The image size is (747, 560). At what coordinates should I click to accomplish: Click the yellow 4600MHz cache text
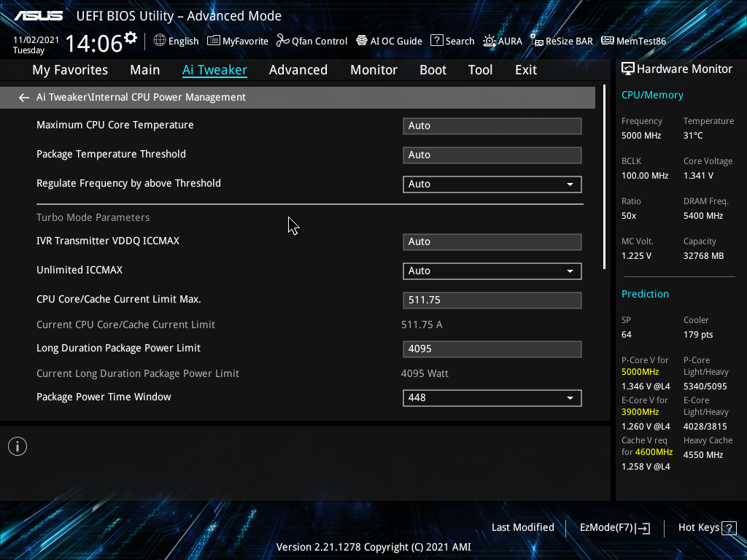[x=654, y=452]
